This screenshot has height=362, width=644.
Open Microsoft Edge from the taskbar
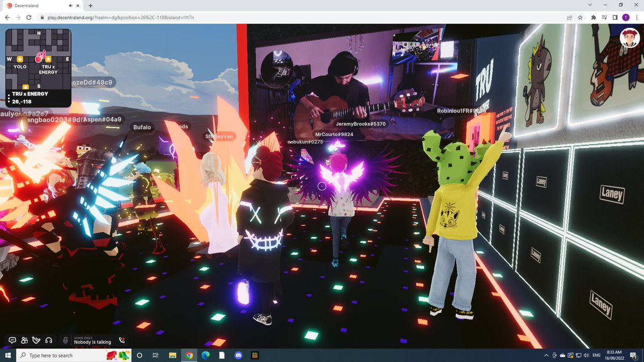(x=205, y=355)
